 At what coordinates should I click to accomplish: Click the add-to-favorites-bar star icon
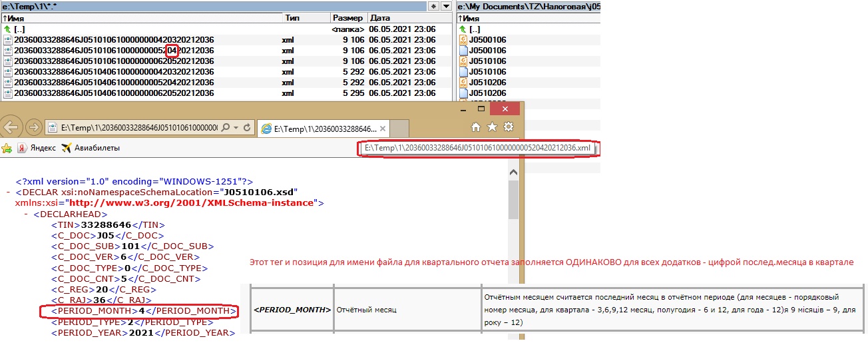(x=7, y=148)
